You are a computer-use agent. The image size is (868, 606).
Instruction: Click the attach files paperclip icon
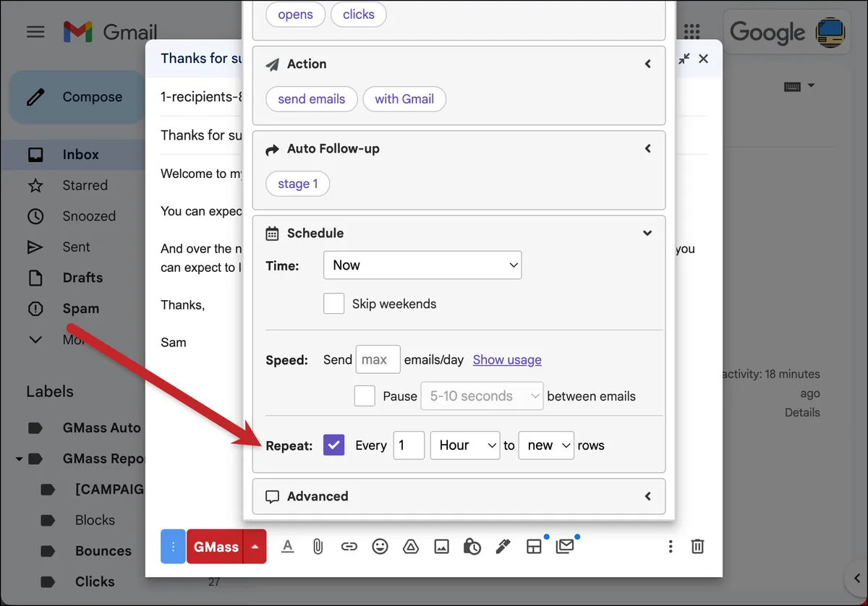[x=318, y=547]
